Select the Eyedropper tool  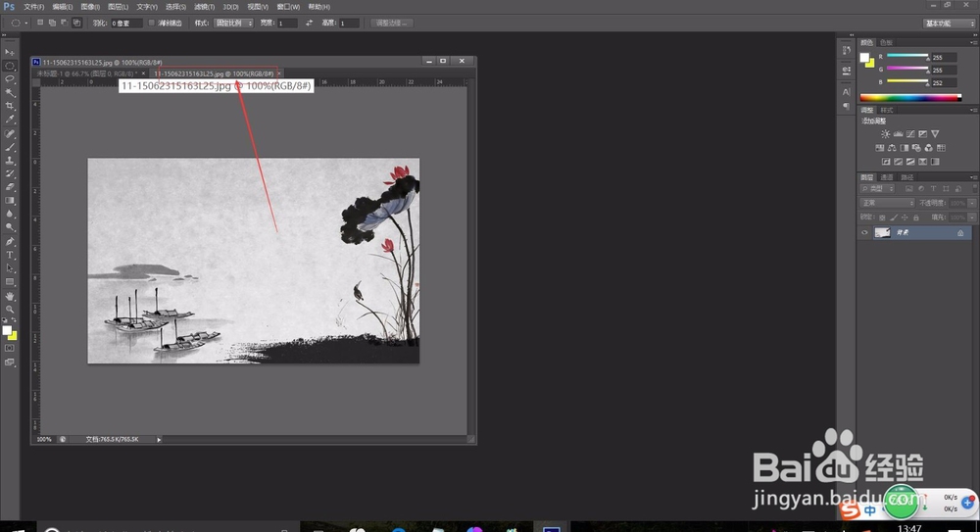coord(10,120)
